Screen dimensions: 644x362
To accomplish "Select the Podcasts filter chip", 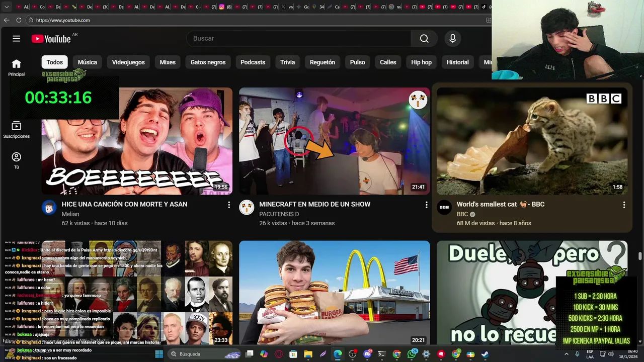I will pos(253,62).
